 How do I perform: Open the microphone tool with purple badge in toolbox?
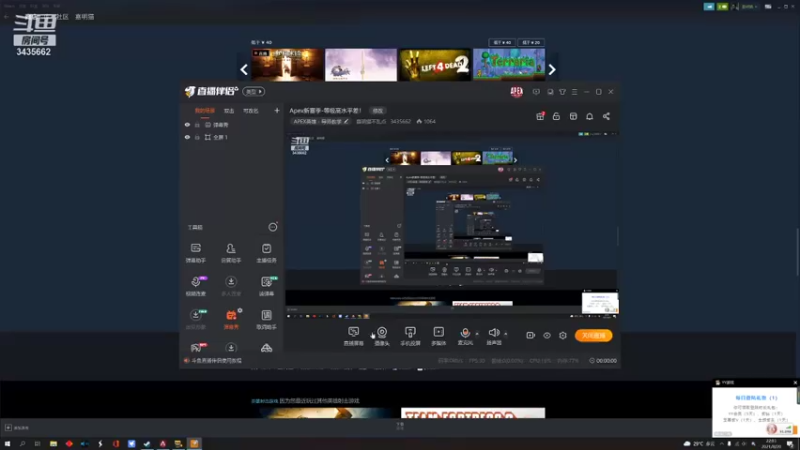(195, 286)
